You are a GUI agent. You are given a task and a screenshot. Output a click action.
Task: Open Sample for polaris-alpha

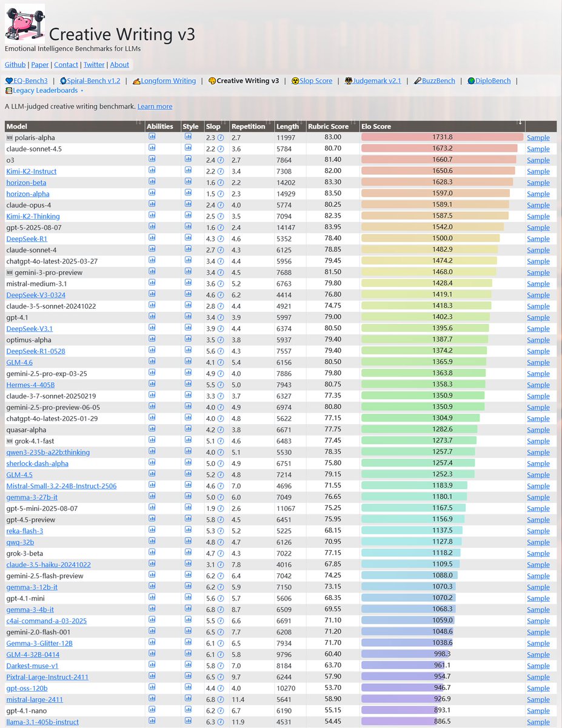(x=538, y=138)
